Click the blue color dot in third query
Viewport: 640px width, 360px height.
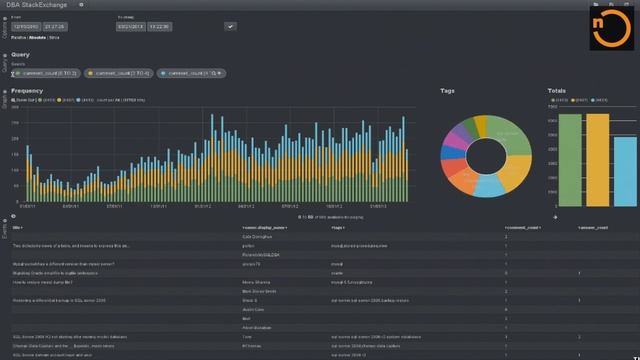(x=163, y=73)
